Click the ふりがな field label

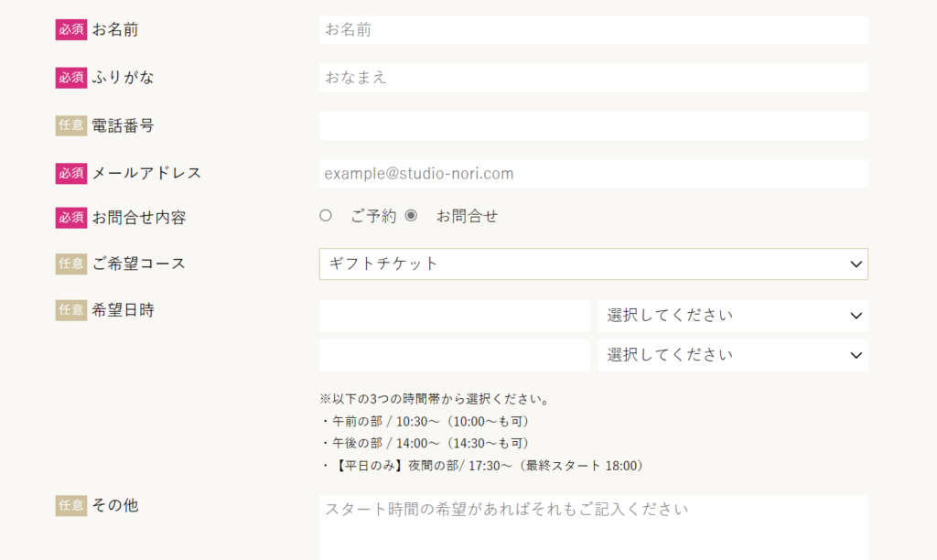[x=123, y=78]
